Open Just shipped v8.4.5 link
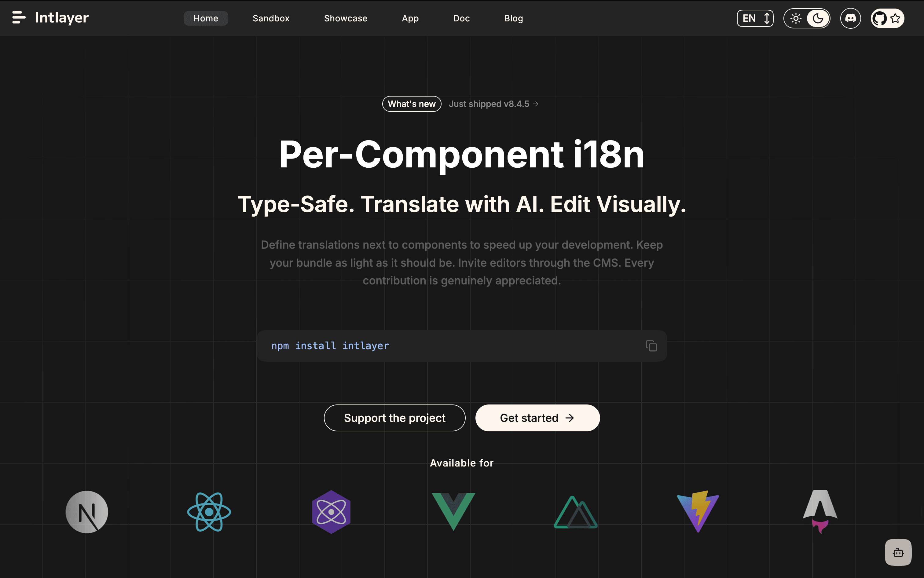924x578 pixels. click(493, 104)
